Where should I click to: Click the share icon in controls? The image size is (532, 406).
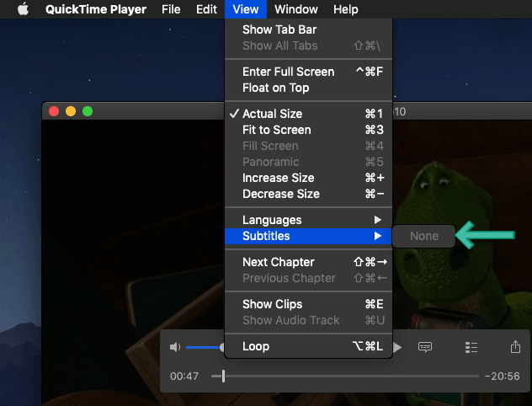(x=515, y=346)
